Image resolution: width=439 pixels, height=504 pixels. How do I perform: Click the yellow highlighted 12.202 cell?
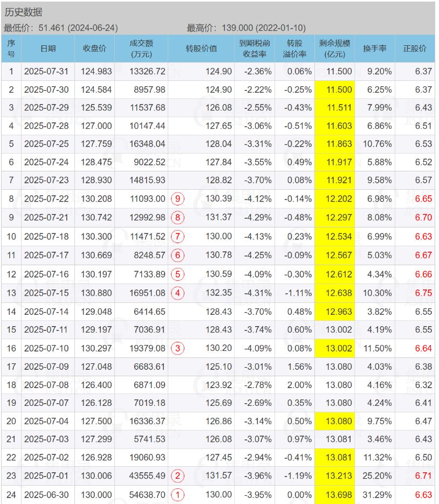(x=334, y=199)
